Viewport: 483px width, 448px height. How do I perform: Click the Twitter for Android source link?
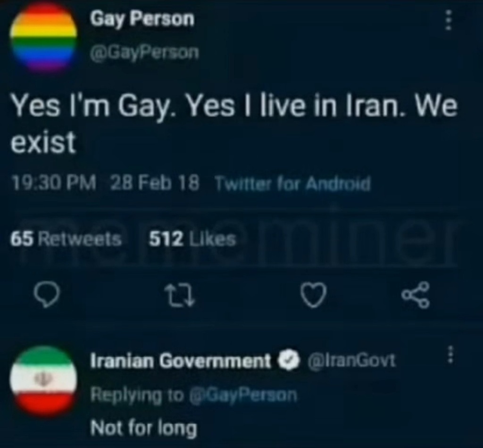point(292,184)
